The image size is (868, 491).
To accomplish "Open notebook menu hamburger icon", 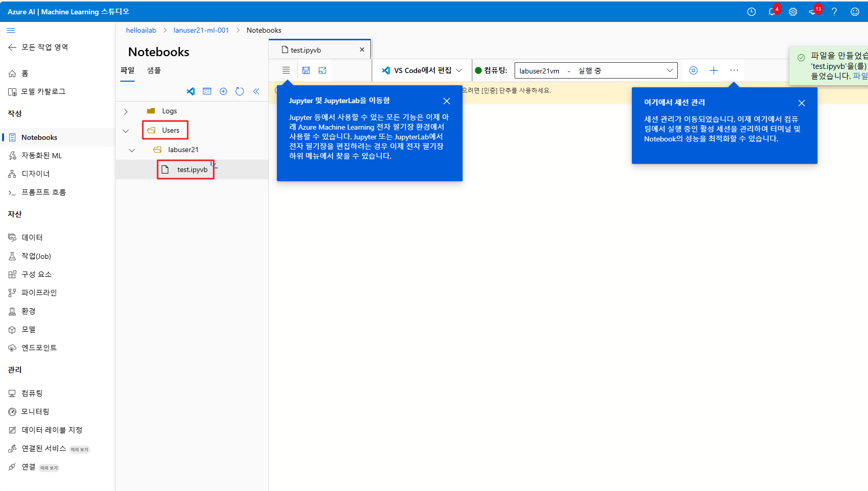I will coord(286,70).
